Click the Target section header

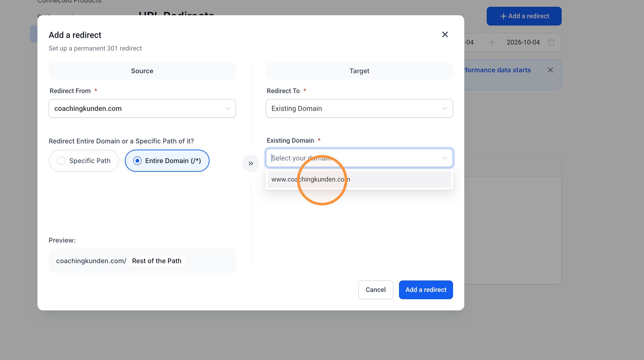[x=359, y=71]
